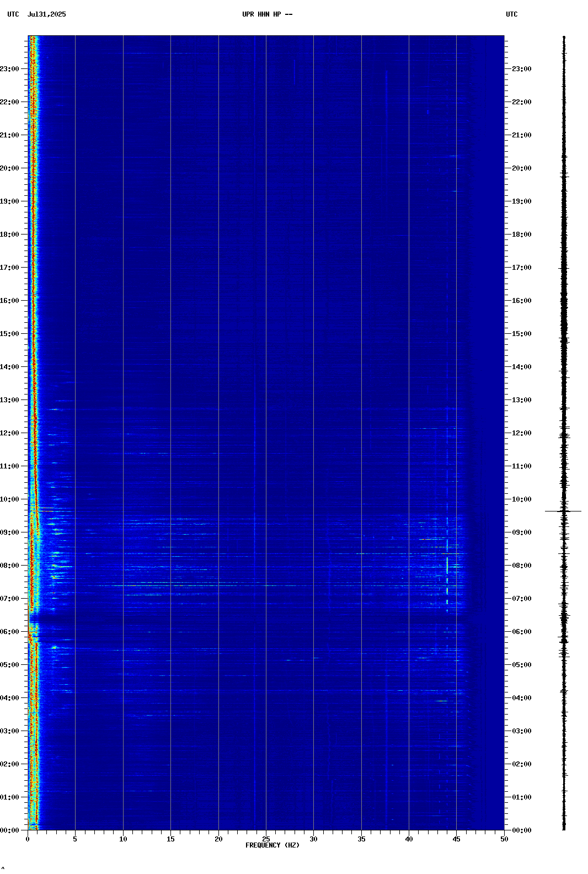Click the left axis 16:00 time label
Screen dimensions: 588x874
click(x=9, y=301)
